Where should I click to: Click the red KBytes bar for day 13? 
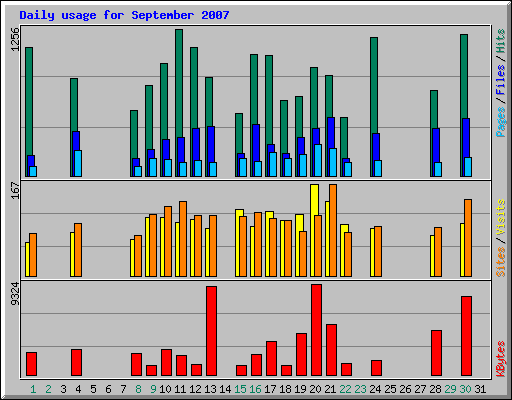[x=211, y=331]
